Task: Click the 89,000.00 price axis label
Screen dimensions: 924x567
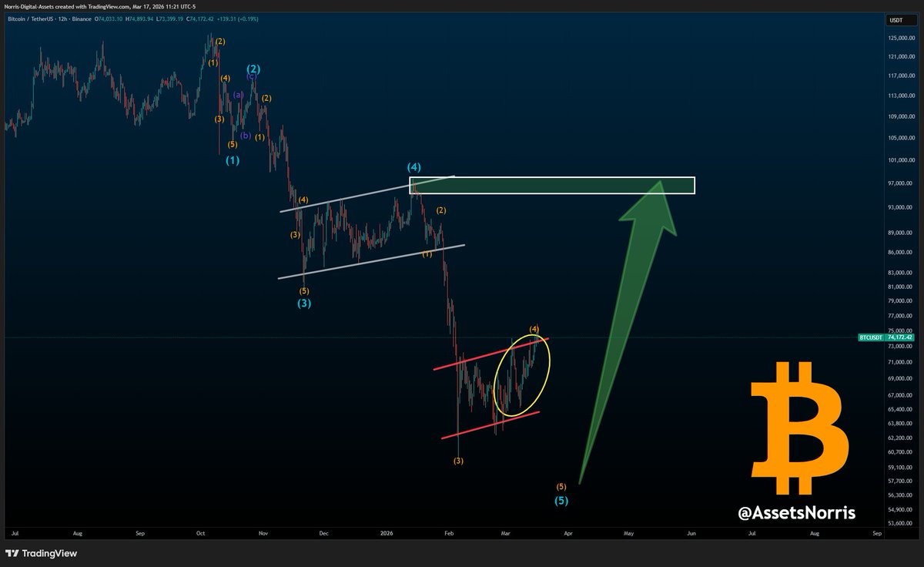Action: (x=902, y=233)
